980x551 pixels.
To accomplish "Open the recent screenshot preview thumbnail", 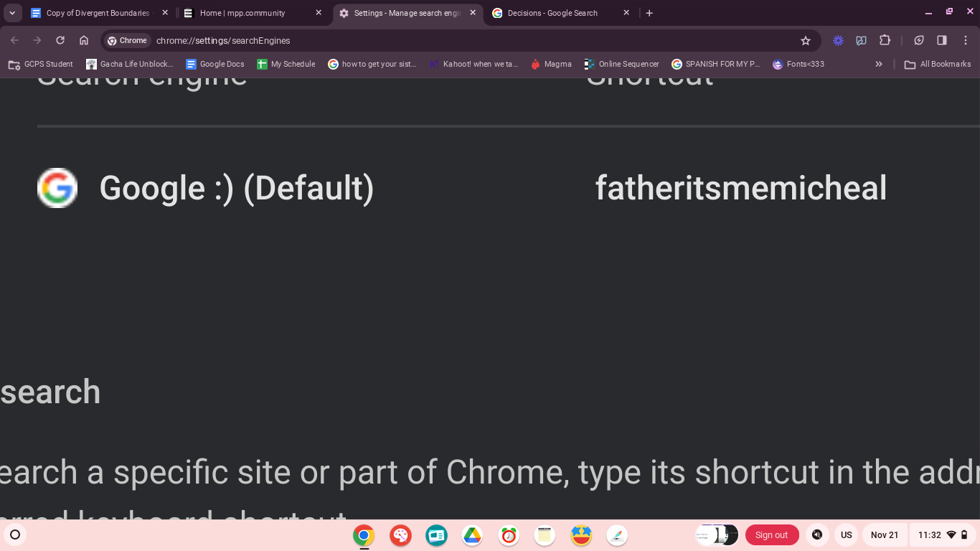I will (717, 534).
